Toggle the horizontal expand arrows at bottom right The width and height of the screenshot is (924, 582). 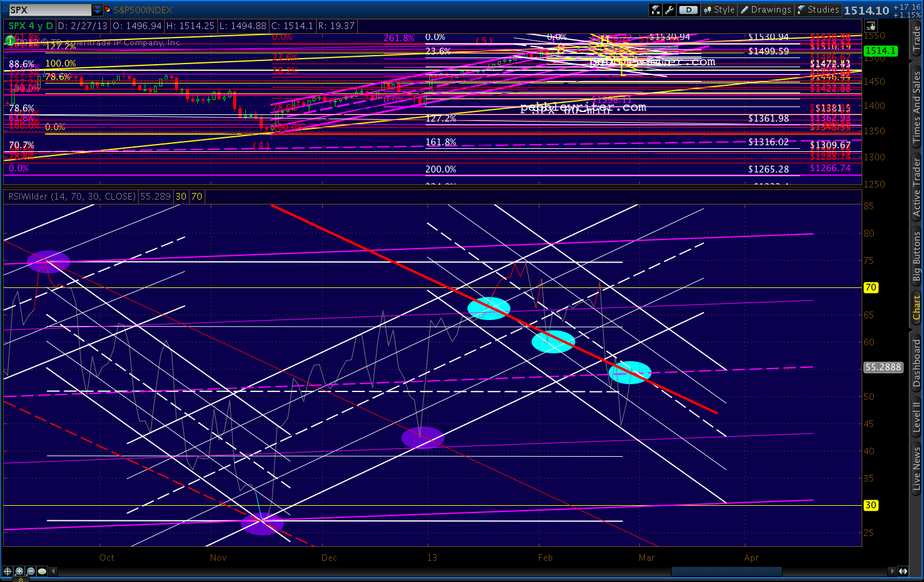tap(903, 571)
